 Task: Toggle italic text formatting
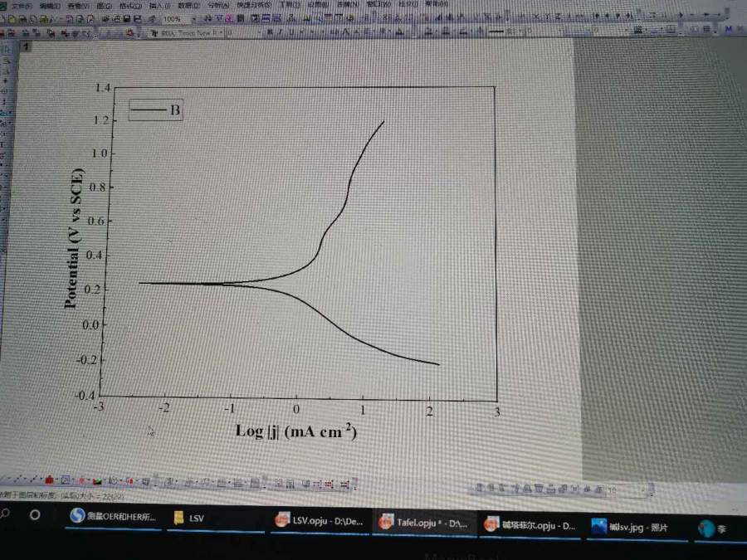[x=281, y=32]
